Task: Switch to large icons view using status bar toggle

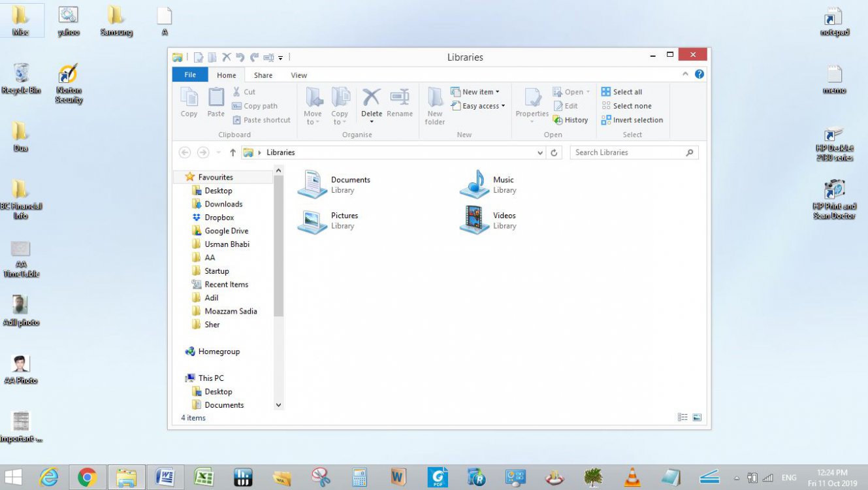Action: [696, 417]
